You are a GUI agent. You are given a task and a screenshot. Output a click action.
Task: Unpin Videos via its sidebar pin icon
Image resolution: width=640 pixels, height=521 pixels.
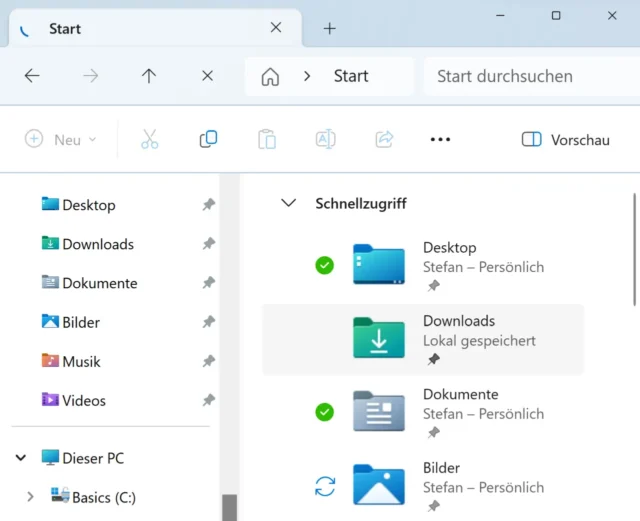[208, 400]
